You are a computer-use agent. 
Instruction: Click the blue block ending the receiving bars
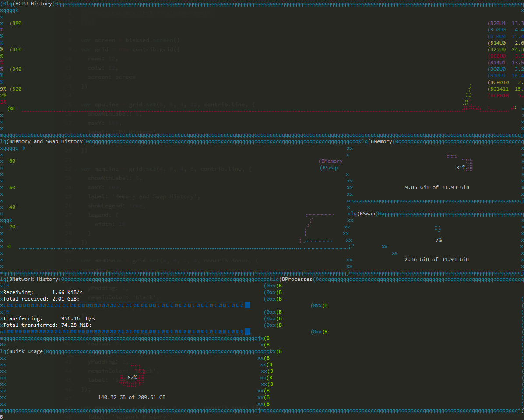click(x=247, y=305)
